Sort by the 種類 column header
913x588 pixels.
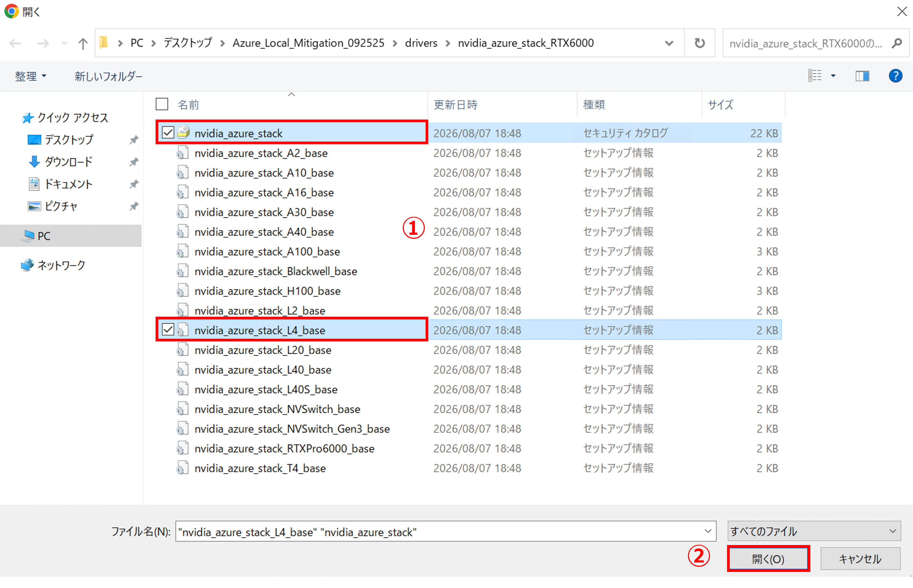pyautogui.click(x=594, y=104)
